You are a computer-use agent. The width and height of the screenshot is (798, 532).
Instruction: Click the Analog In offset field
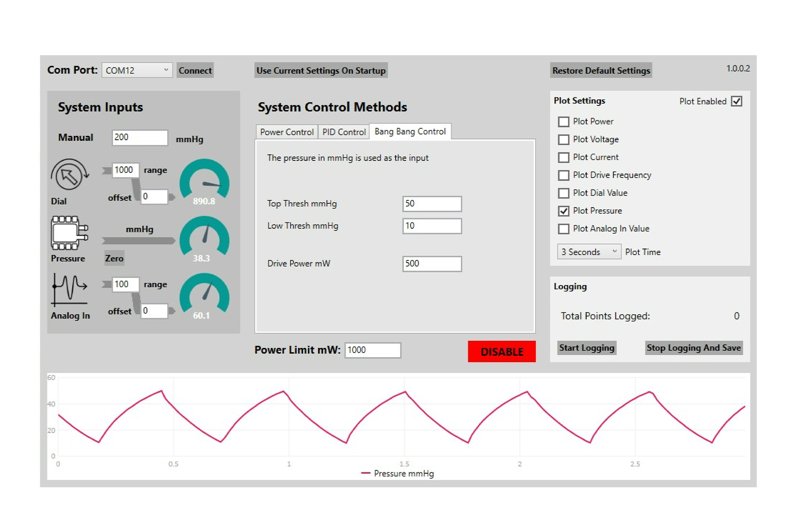tap(154, 311)
